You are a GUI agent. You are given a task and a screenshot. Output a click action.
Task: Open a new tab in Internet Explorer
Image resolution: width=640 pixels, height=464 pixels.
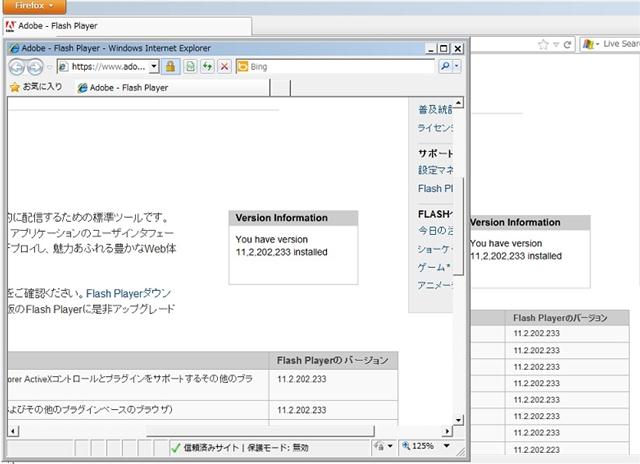pos(280,88)
